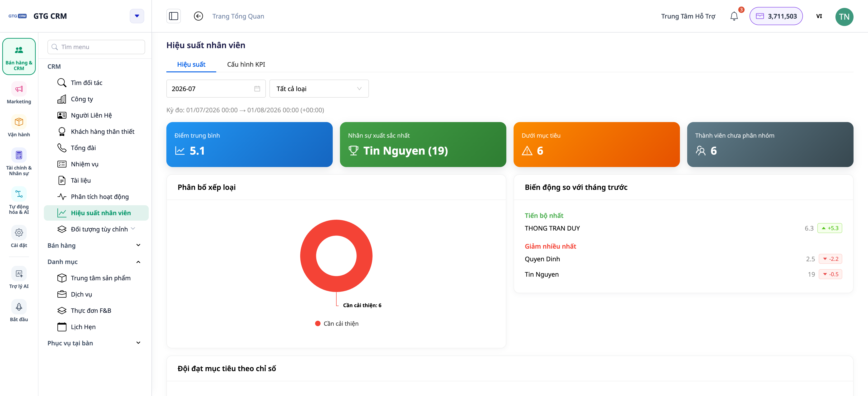Expand Đối tượng tùy chỉnh submenu
Image resolution: width=868 pixels, height=396 pixels.
click(x=133, y=229)
